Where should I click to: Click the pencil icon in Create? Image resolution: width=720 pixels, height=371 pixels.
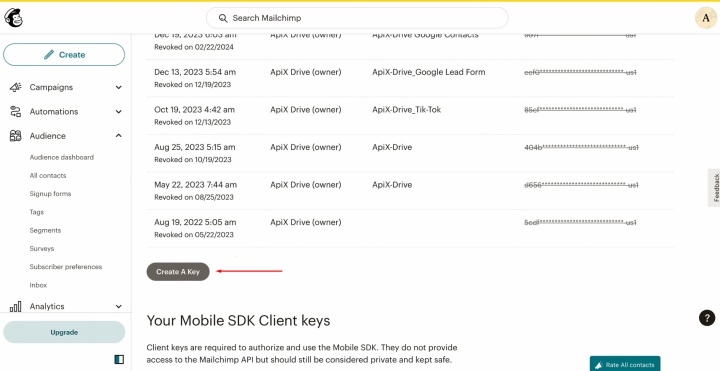49,55
